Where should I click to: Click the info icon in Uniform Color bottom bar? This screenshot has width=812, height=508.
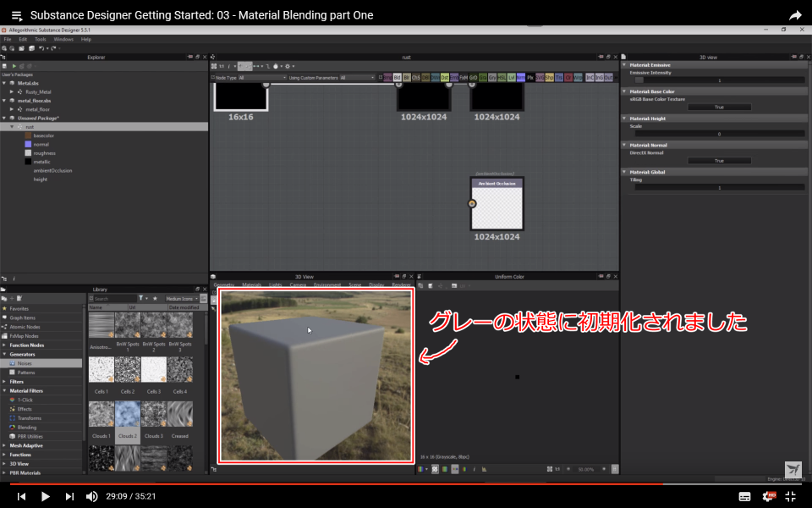pos(475,469)
